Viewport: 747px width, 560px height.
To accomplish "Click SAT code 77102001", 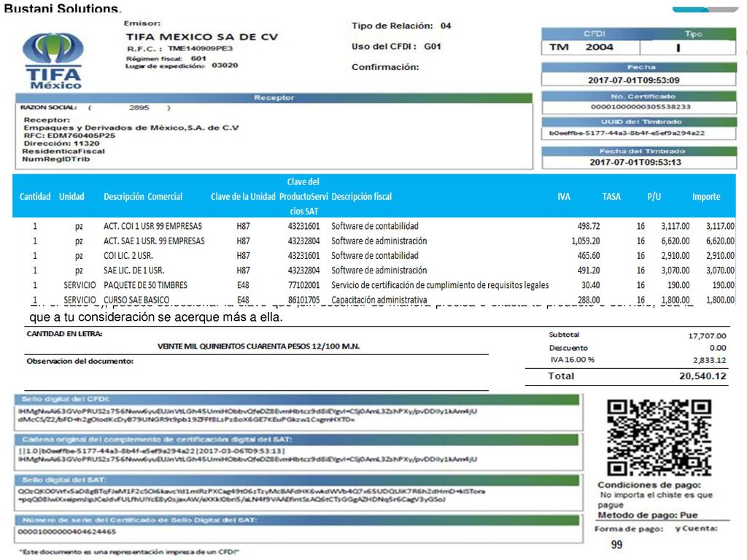I will [x=303, y=285].
